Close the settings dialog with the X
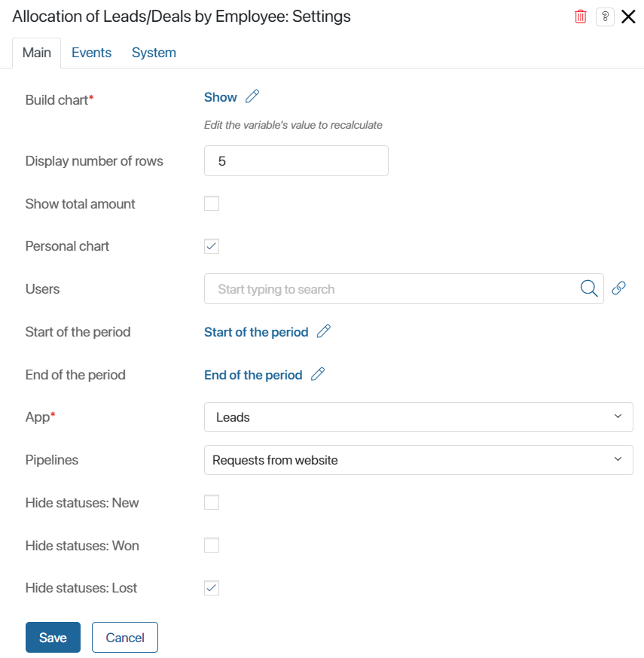This screenshot has width=644, height=658. click(628, 17)
